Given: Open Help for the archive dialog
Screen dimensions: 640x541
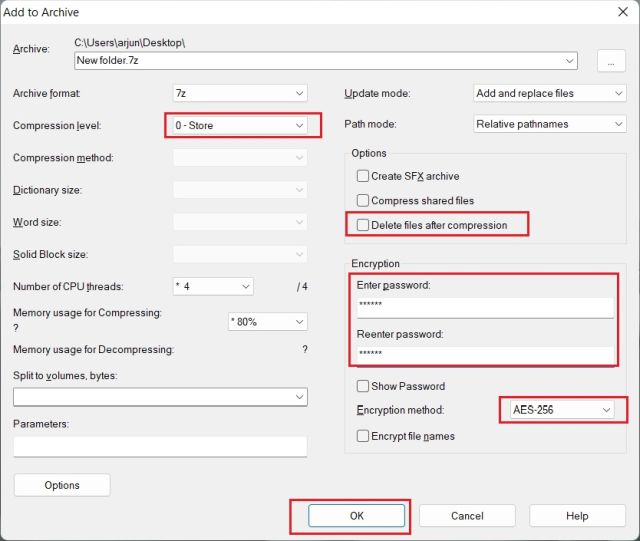Looking at the screenshot, I should click(577, 516).
